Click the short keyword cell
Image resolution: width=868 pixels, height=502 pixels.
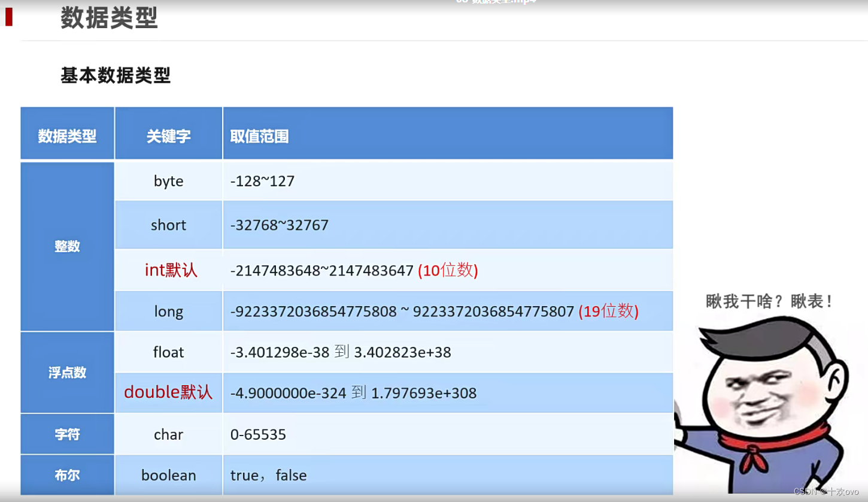pyautogui.click(x=168, y=225)
